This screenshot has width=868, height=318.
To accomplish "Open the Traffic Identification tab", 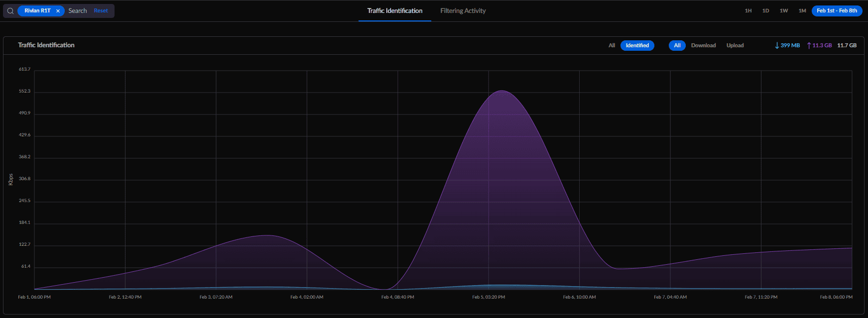I will (x=395, y=11).
